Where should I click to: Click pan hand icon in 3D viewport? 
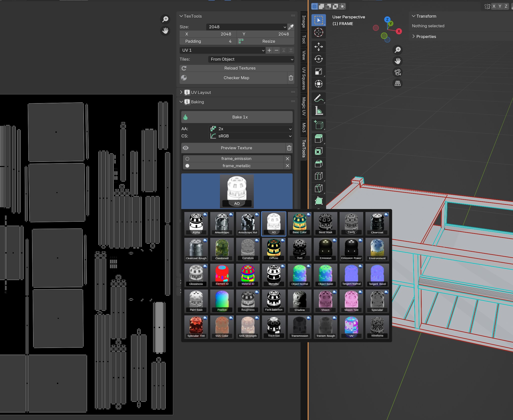point(398,61)
